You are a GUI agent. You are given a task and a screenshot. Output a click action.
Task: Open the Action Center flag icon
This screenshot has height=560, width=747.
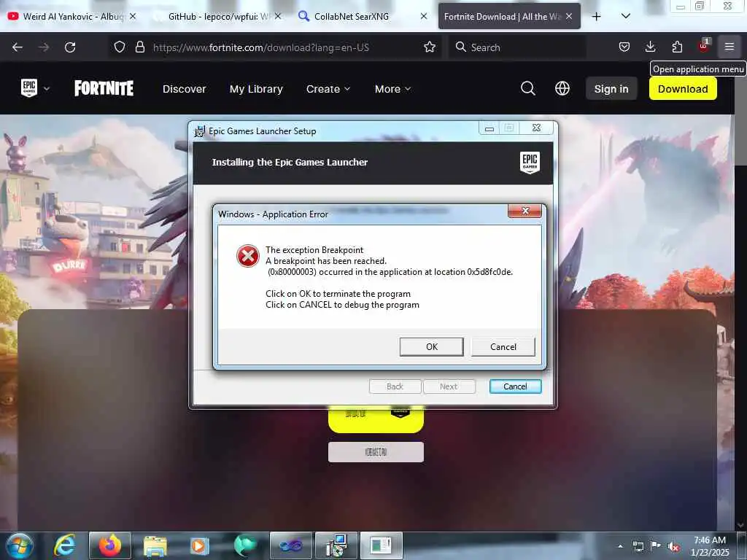656,546
